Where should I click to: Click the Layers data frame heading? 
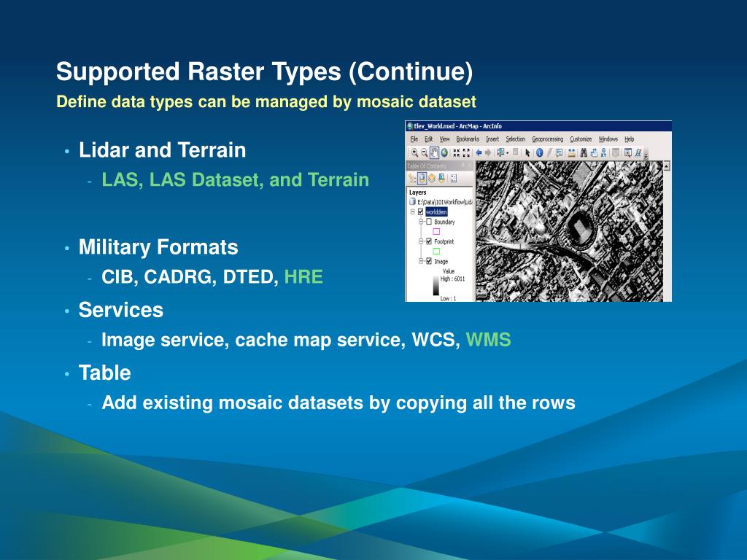pos(418,192)
